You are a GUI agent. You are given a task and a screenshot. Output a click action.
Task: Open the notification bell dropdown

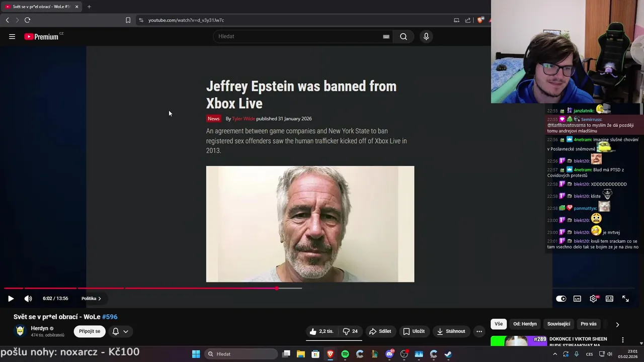(120, 331)
